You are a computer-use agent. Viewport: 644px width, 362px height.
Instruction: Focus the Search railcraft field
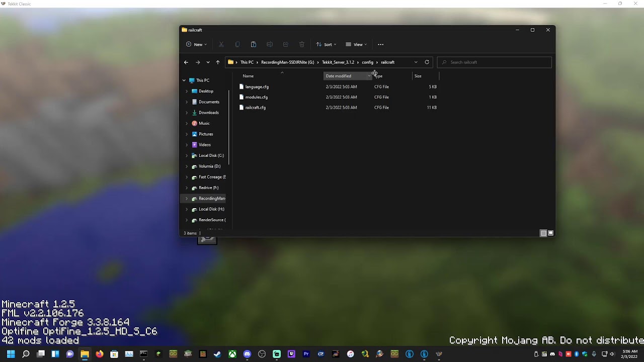click(495, 62)
